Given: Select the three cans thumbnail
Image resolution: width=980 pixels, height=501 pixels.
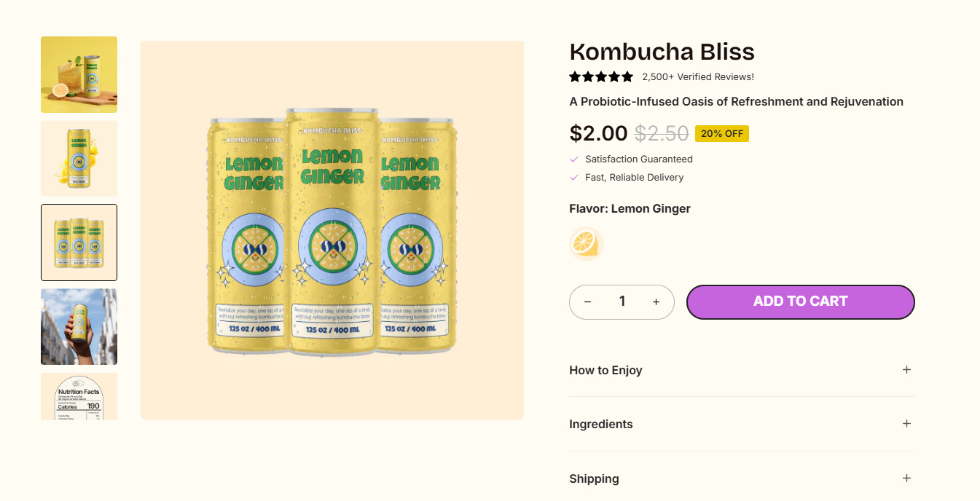Looking at the screenshot, I should coord(79,242).
